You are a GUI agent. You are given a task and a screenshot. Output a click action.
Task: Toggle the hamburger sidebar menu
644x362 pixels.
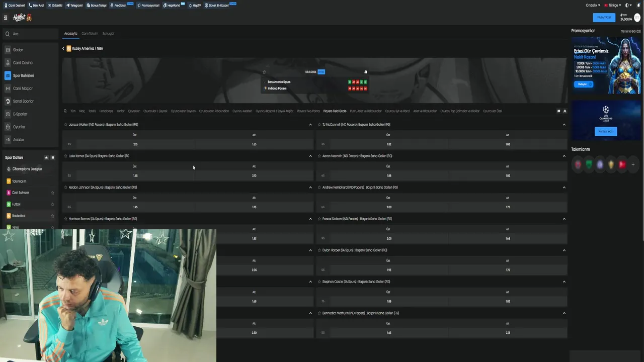pos(6,17)
